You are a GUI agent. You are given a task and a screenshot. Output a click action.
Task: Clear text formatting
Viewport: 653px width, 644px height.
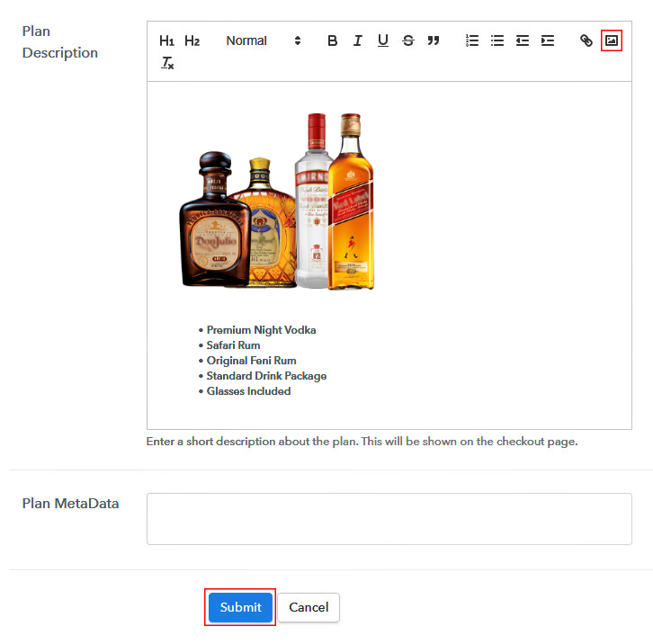point(167,63)
